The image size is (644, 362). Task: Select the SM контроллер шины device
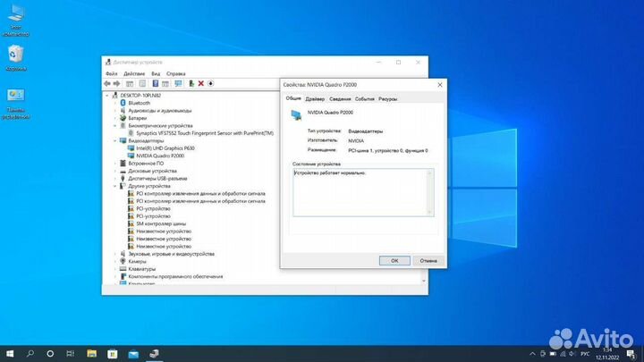[x=161, y=223]
